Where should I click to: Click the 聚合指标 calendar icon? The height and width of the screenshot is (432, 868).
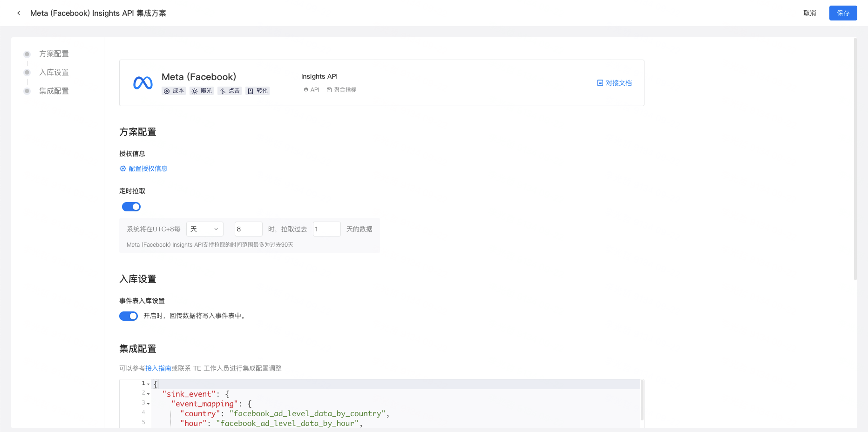[329, 90]
